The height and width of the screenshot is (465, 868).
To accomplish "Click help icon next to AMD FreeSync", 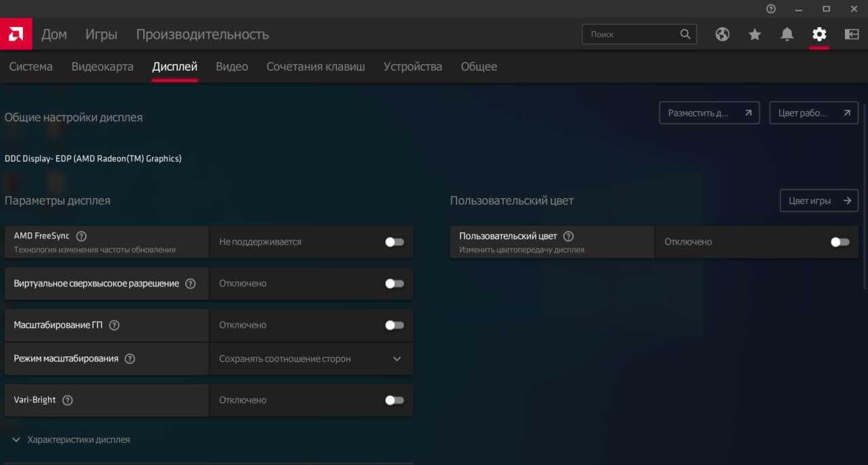I will tap(81, 236).
